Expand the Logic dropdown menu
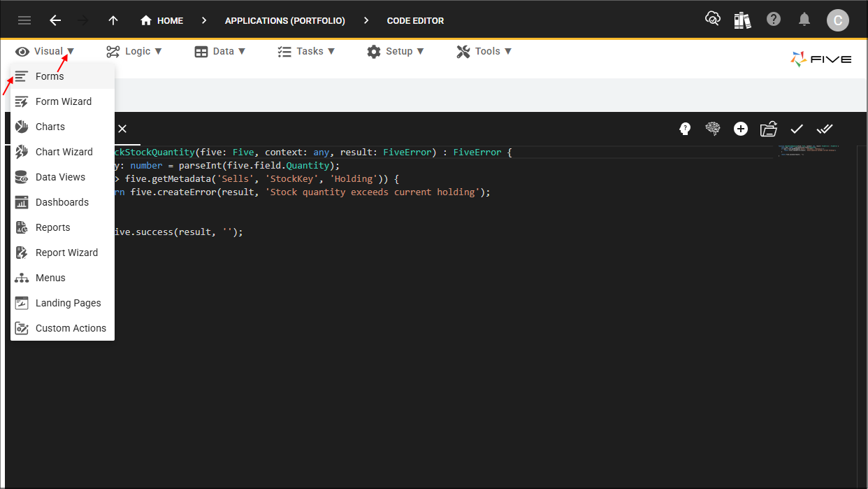The height and width of the screenshot is (489, 868). tap(134, 51)
